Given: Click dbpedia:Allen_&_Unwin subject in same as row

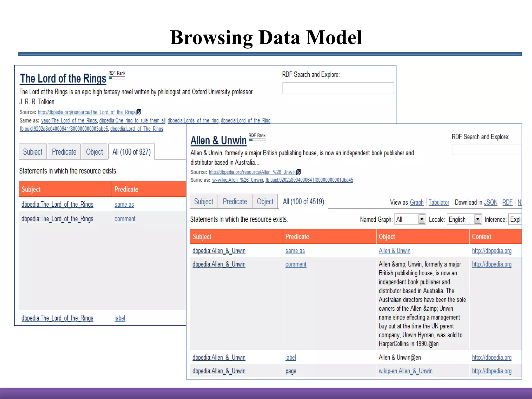Looking at the screenshot, I should coord(219,251).
